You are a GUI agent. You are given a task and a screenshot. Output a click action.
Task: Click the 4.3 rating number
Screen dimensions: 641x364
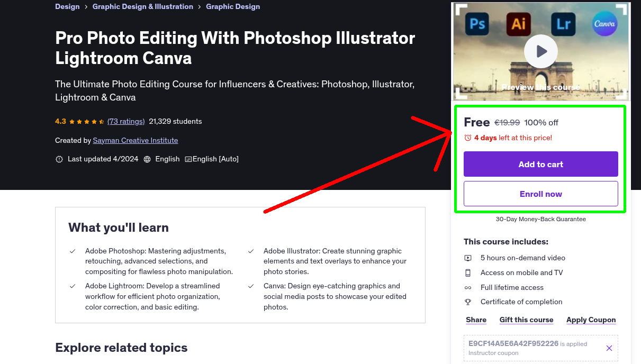pos(60,122)
